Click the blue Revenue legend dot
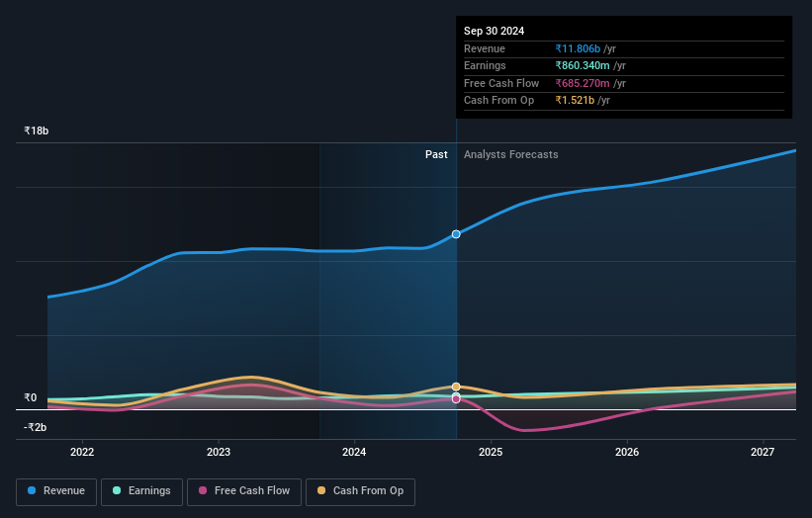The image size is (812, 518). (32, 490)
